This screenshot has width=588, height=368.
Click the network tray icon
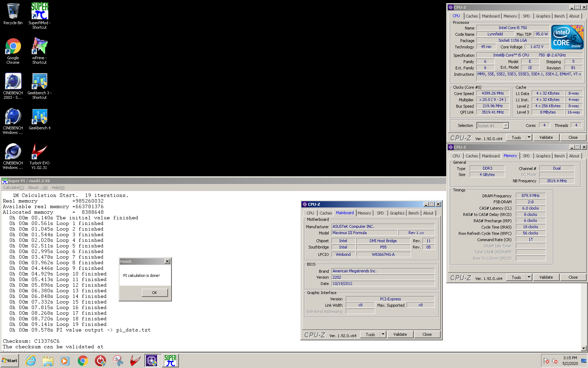click(546, 361)
